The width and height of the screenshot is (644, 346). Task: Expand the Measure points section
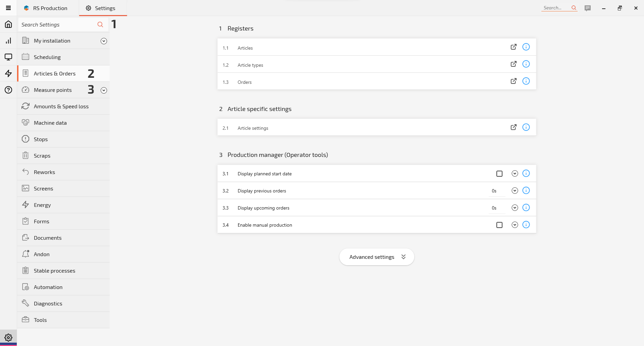click(x=104, y=90)
